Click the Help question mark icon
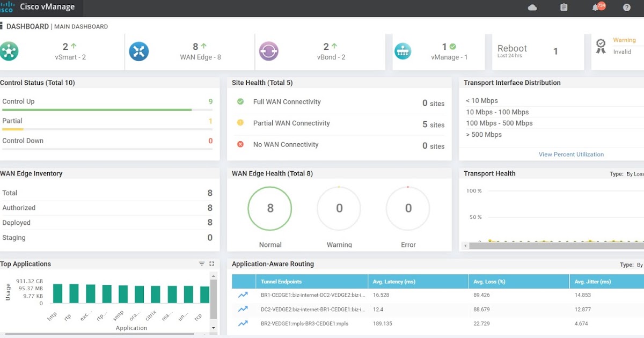644x338 pixels. click(x=626, y=7)
